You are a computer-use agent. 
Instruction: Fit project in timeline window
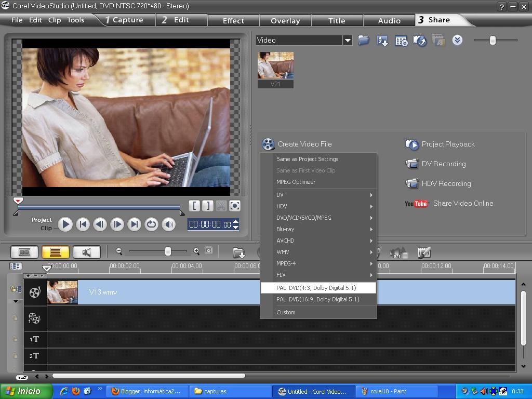(x=209, y=251)
